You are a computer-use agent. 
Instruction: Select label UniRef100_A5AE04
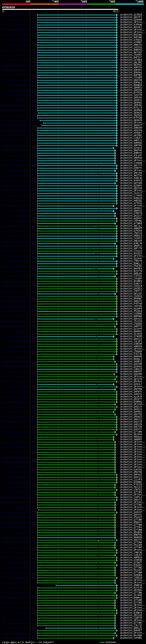click(131, 585)
